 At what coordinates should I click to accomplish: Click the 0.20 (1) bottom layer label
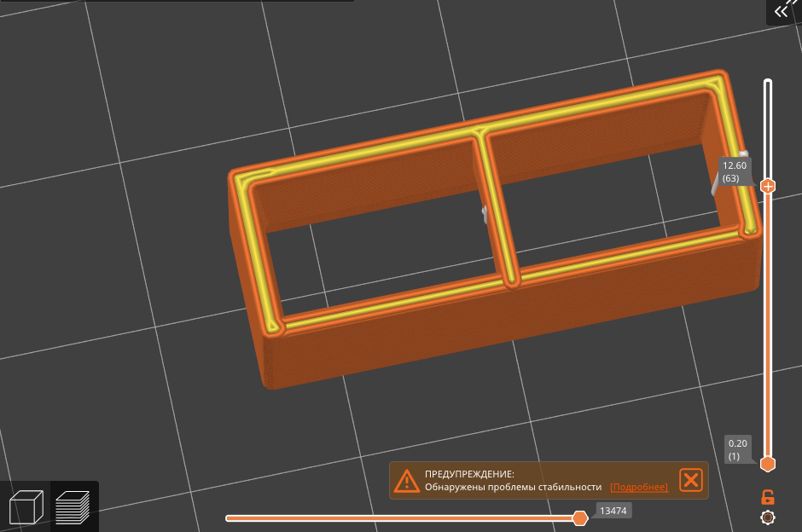pyautogui.click(x=737, y=449)
